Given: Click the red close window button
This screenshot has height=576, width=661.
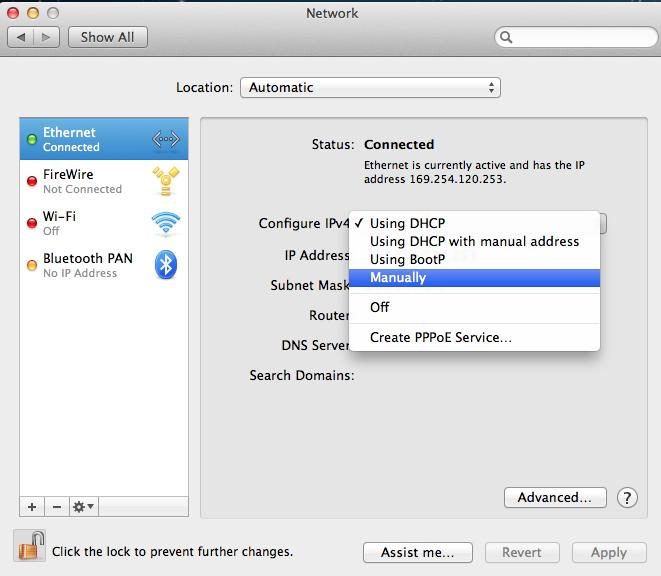Looking at the screenshot, I should click(13, 13).
